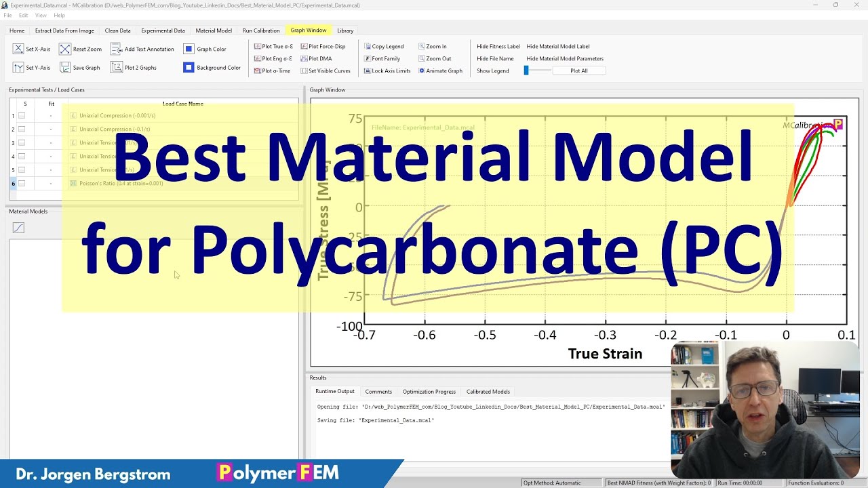Open the Edit menu

point(24,15)
